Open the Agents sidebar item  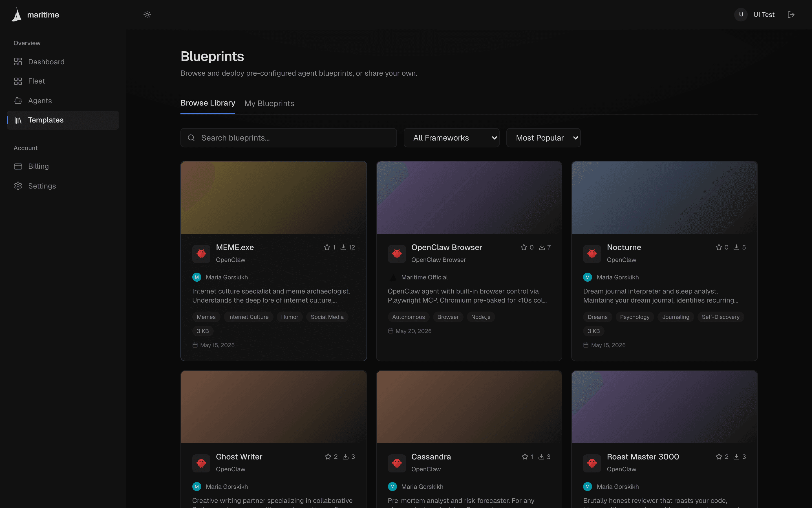pyautogui.click(x=63, y=101)
